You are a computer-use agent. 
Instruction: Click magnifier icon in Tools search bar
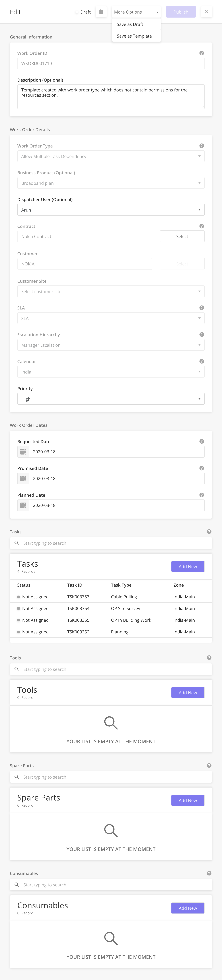point(17,669)
